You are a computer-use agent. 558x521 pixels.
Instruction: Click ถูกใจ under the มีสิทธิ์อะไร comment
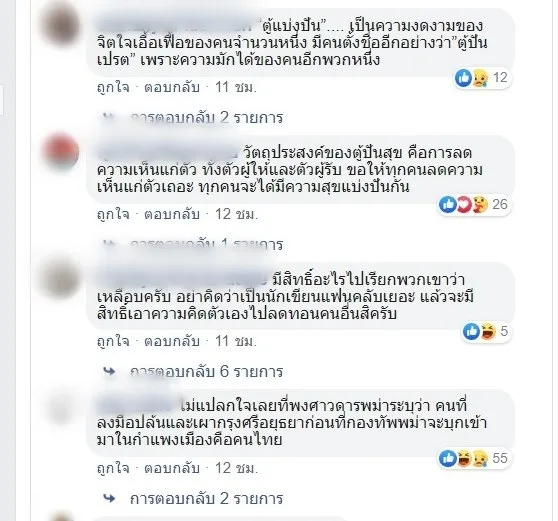113,342
